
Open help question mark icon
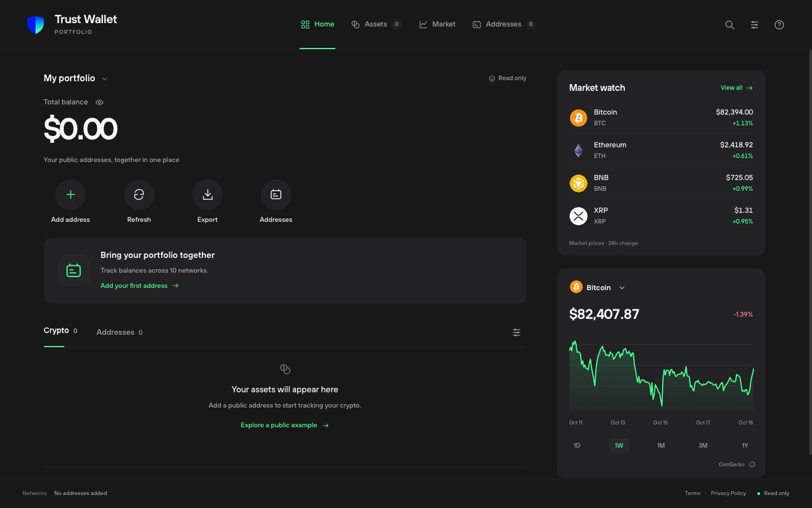click(779, 25)
